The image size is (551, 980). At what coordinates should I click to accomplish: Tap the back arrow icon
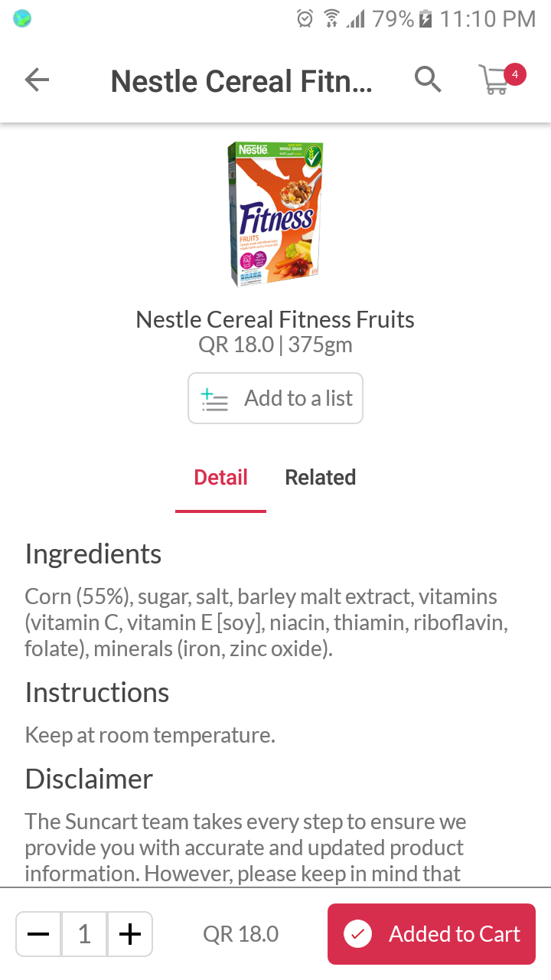click(37, 80)
